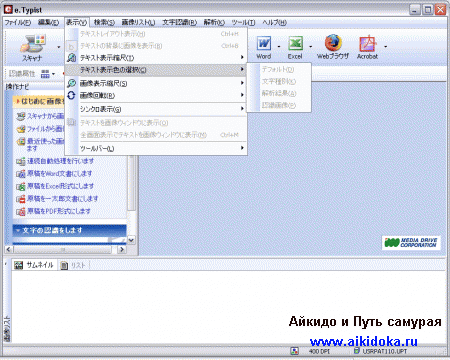This screenshot has width=450, height=360.
Task: Click the icon beside 原稿をWord文書にします
Action: point(21,174)
